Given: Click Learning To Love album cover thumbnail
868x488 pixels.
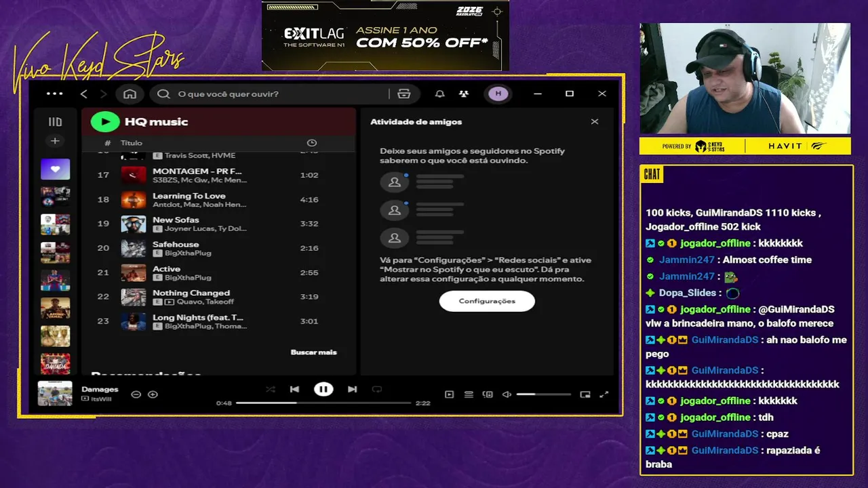Looking at the screenshot, I should point(134,199).
